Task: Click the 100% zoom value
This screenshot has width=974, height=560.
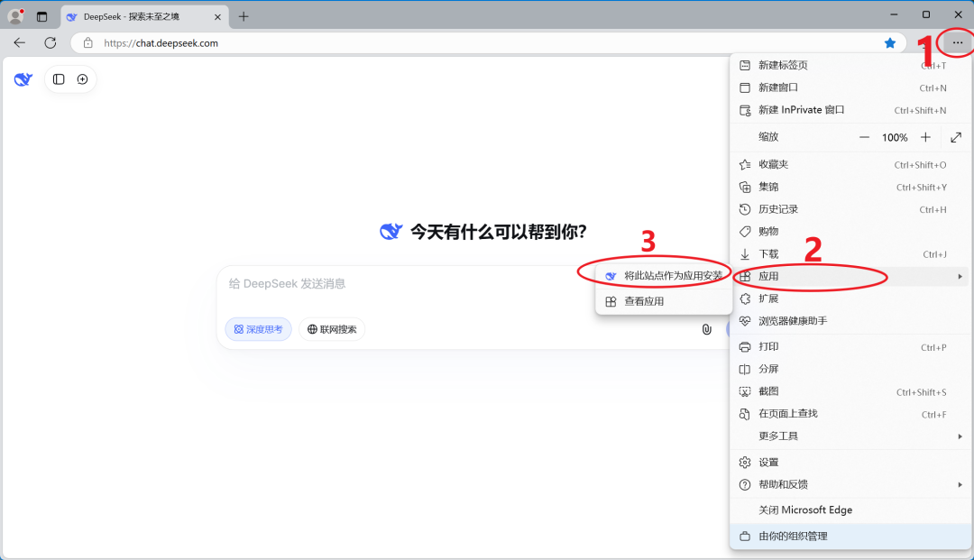Action: (895, 138)
